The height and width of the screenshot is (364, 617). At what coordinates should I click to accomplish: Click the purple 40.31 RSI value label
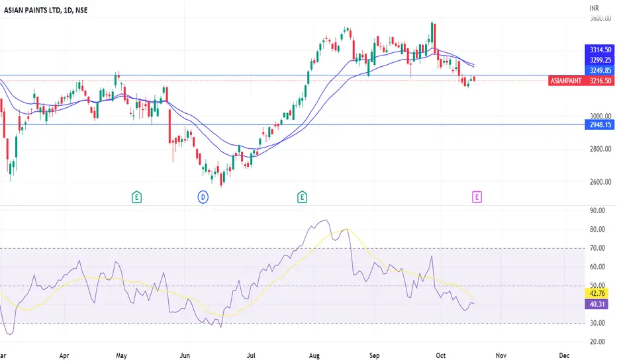597,304
